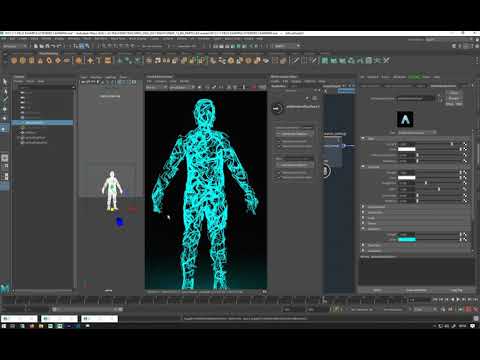This screenshot has height=360, width=480.
Task: Click the Focus button in the Attribute Editor
Action: pos(453,93)
